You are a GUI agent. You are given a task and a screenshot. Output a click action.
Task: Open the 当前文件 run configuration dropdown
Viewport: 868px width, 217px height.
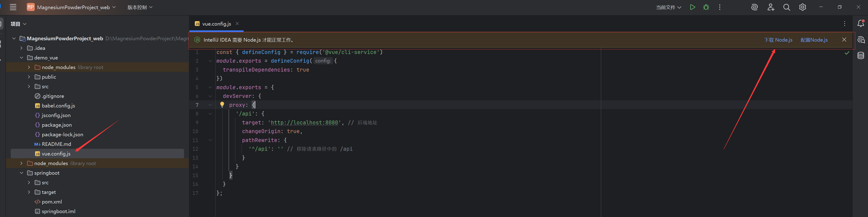point(669,7)
